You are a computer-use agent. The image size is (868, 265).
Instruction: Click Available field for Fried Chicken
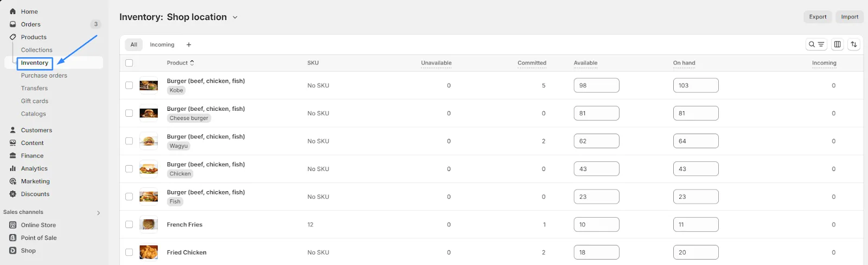[596, 252]
